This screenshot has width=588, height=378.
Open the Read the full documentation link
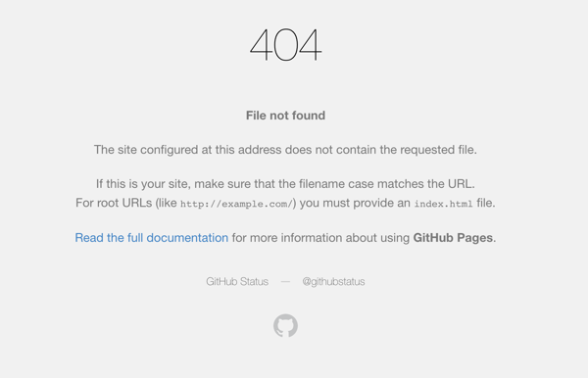(x=152, y=238)
